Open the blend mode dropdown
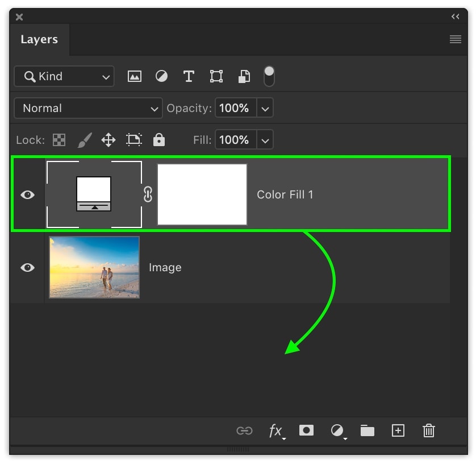Screen dimensions: 476x464 (88, 108)
